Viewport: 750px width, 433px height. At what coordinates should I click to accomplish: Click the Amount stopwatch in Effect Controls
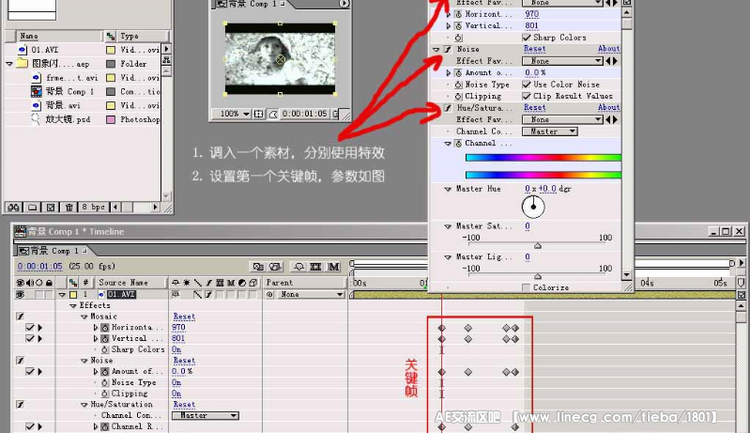point(458,73)
